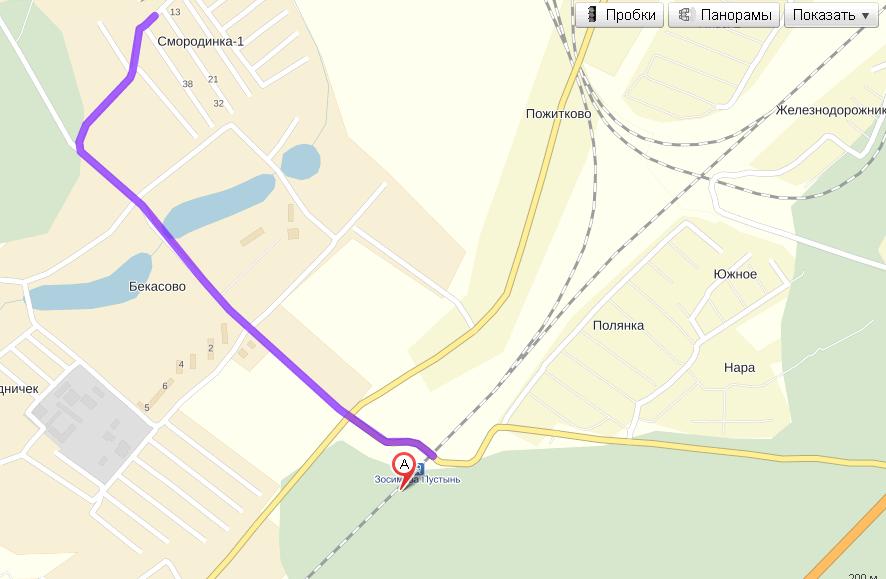Image resolution: width=886 pixels, height=579 pixels.
Task: Click the panoramas icon beside Панорамы
Action: pos(684,14)
